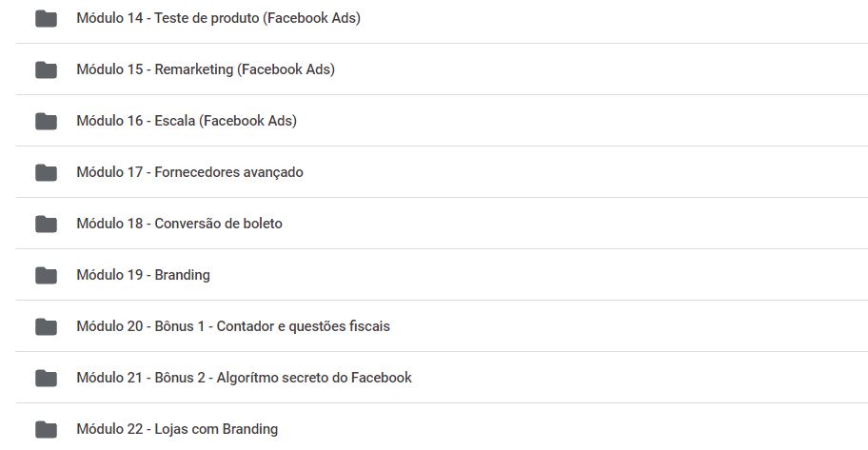Image resolution: width=868 pixels, height=450 pixels.
Task: Select the Módulo 19 Branding folder icon
Action: (46, 275)
